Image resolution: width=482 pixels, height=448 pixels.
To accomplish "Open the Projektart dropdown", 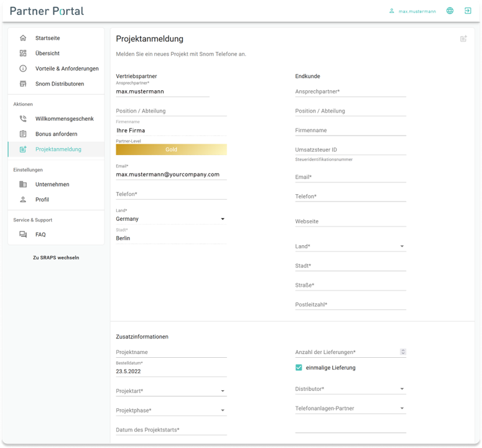I will (223, 391).
